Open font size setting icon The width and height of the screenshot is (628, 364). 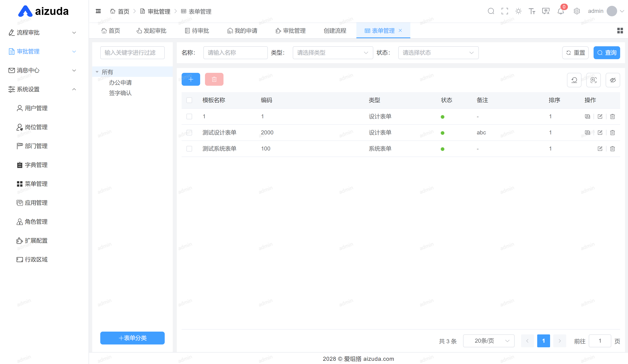click(x=532, y=11)
